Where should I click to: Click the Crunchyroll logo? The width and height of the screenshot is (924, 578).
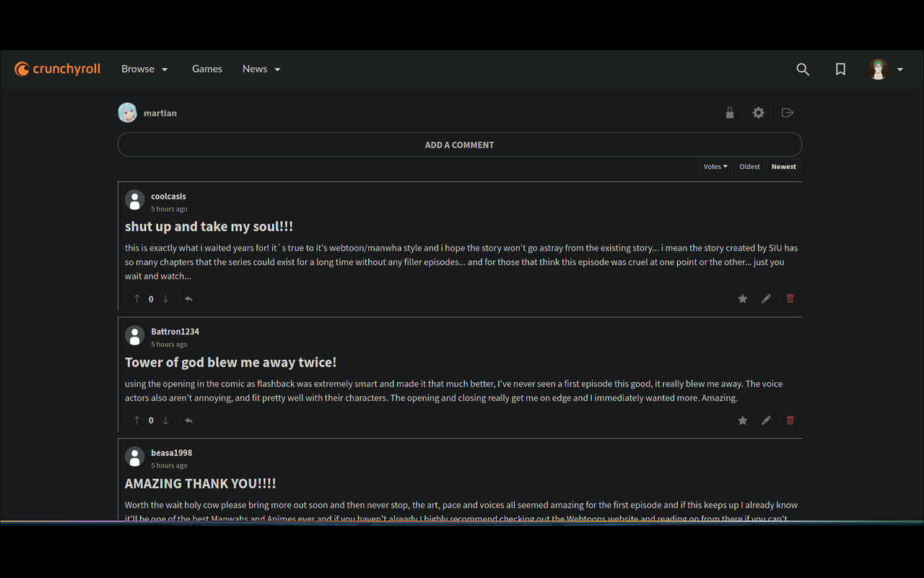57,69
